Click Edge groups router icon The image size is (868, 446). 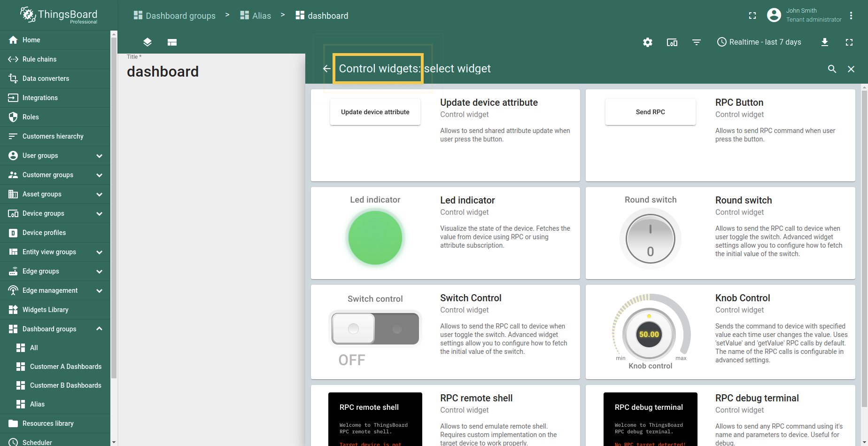13,271
